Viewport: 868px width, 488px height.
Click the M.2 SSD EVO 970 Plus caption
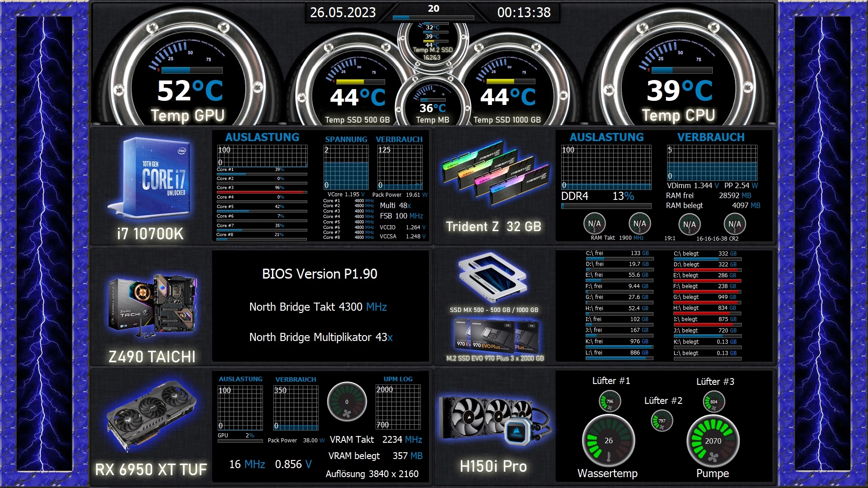coord(495,358)
